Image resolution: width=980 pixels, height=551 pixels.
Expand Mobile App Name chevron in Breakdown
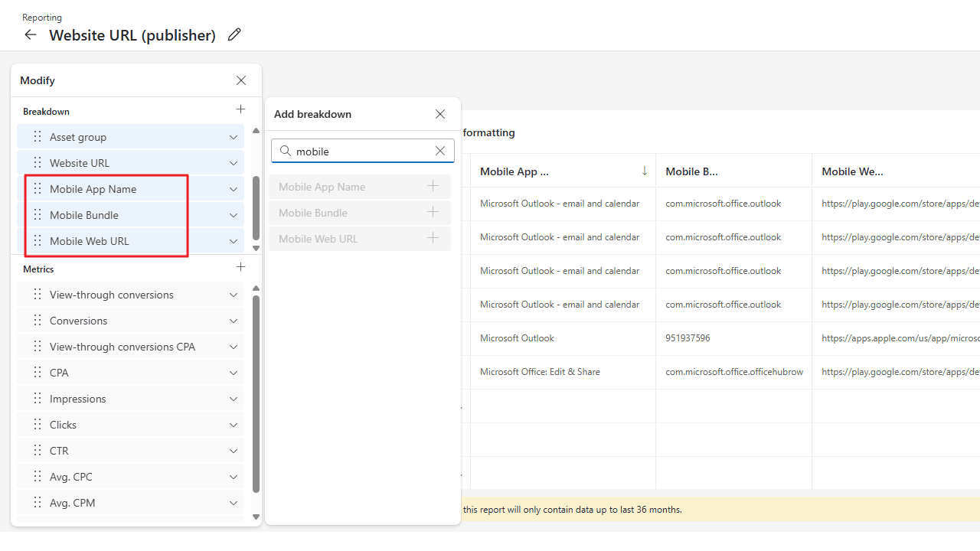pos(234,189)
